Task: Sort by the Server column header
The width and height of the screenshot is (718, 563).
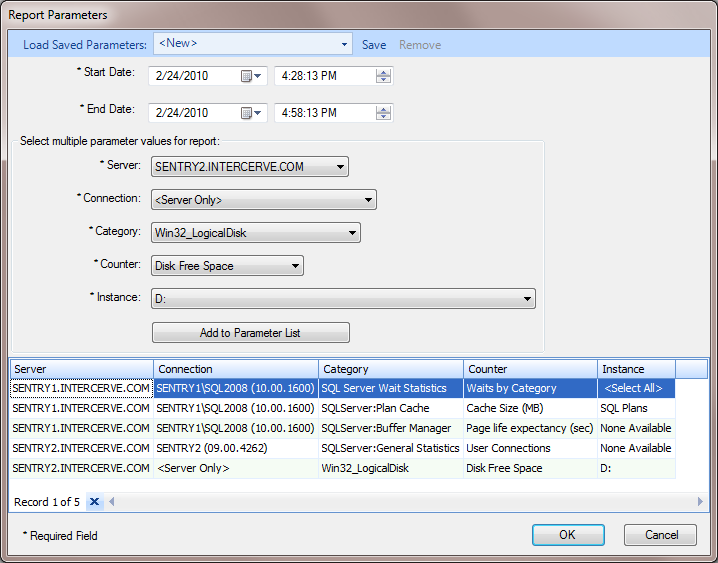Action: click(x=82, y=369)
